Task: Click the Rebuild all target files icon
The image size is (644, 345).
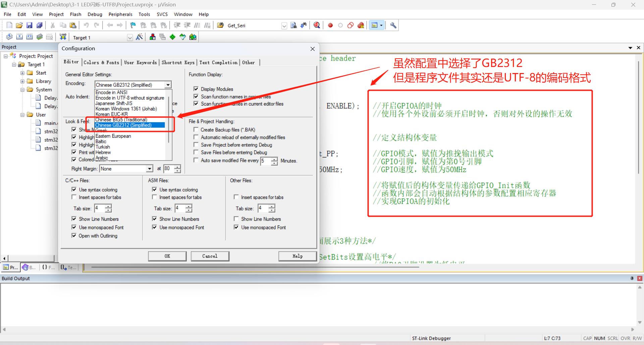Action: click(x=30, y=37)
